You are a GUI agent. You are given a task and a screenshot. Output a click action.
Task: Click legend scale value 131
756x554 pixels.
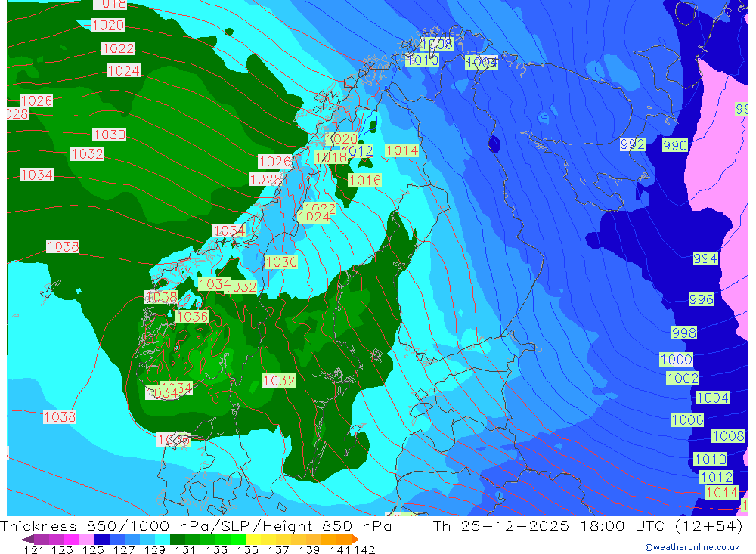(x=185, y=549)
